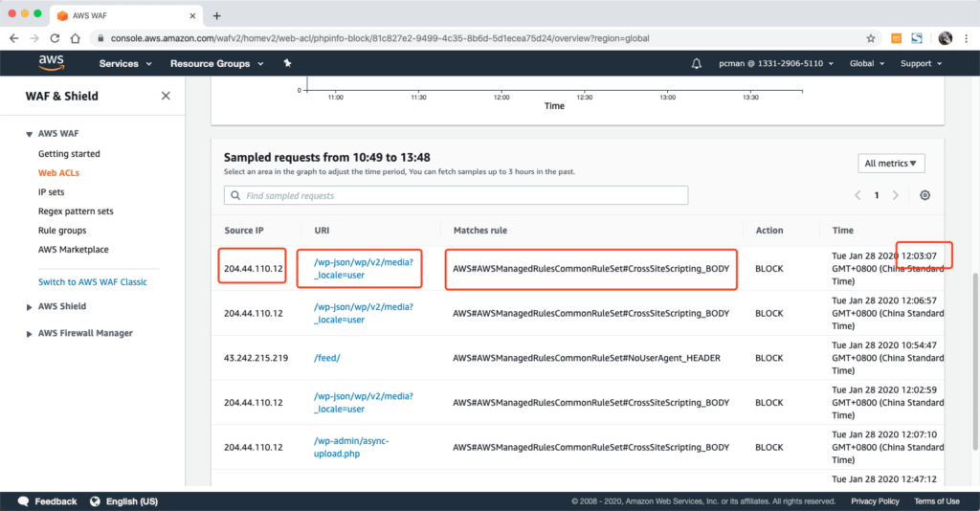The height and width of the screenshot is (511, 980).
Task: Open AWS Marketplace in sidebar
Action: (x=73, y=249)
